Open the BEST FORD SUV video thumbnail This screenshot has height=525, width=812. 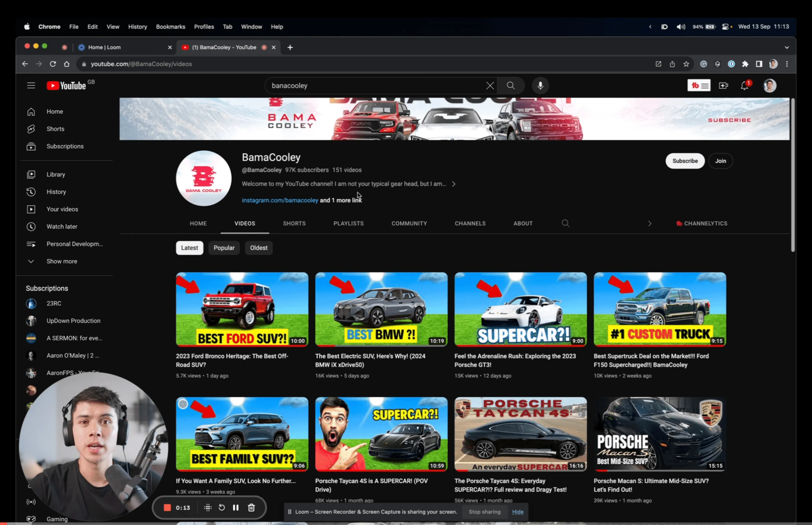tap(242, 309)
